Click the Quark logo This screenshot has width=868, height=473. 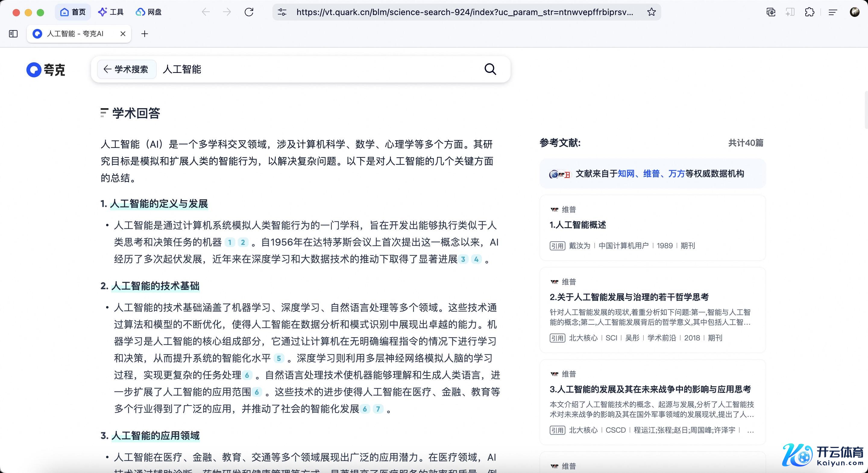[x=46, y=70]
